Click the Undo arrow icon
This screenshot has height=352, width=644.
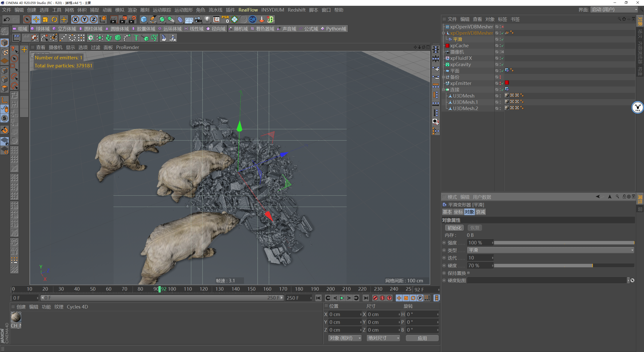pos(7,19)
